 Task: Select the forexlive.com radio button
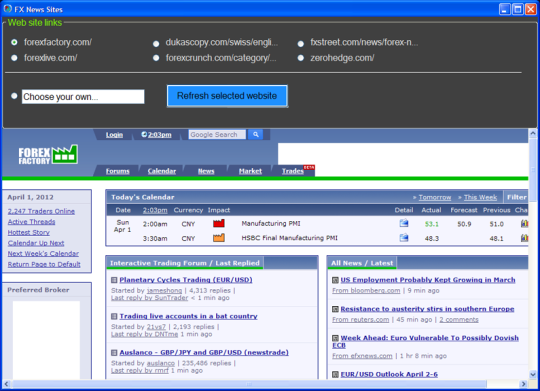coord(14,58)
